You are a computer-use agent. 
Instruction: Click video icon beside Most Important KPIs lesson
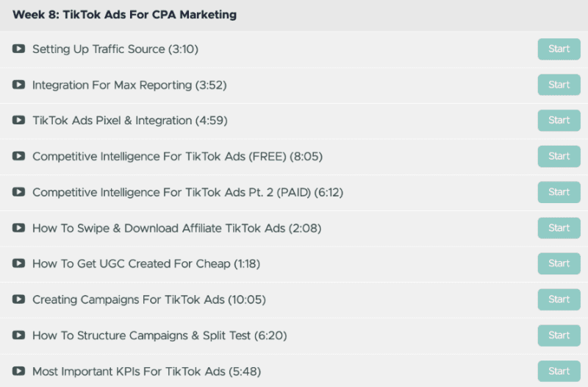coord(18,371)
